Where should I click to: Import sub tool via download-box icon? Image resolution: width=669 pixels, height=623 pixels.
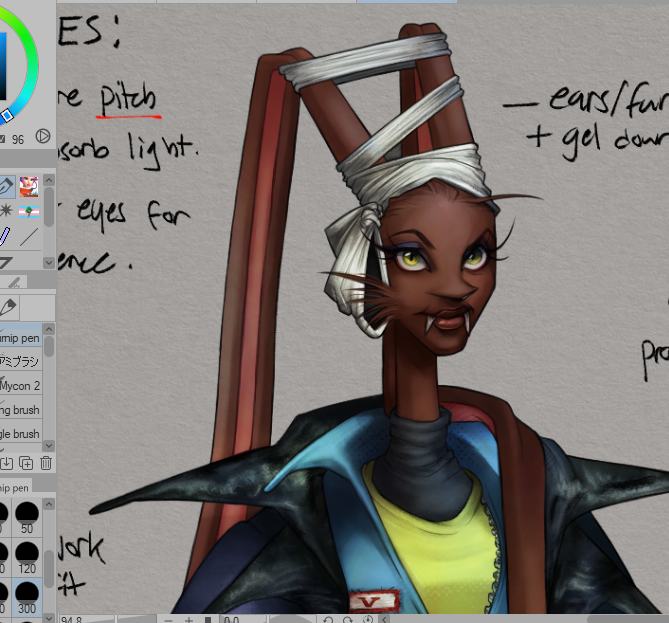[x=6, y=463]
